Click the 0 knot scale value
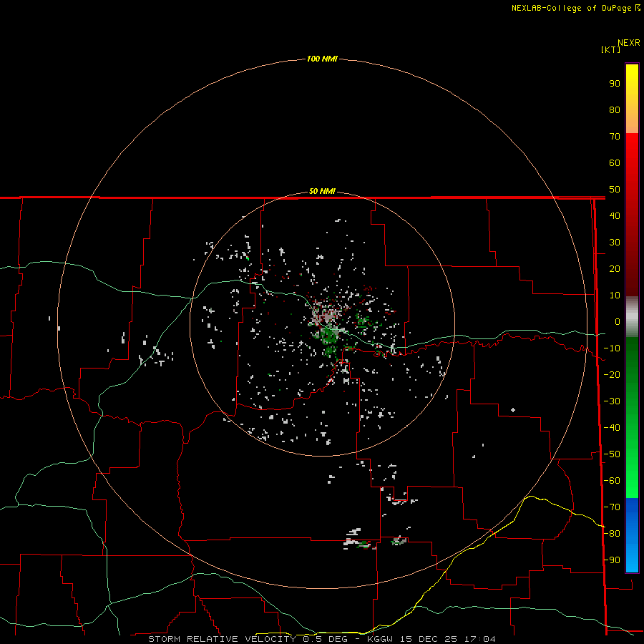 click(618, 321)
